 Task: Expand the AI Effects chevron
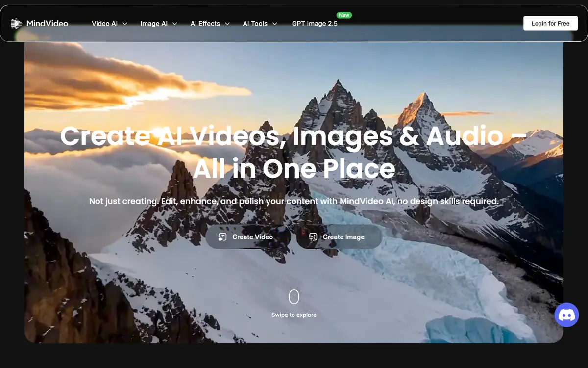[227, 24]
